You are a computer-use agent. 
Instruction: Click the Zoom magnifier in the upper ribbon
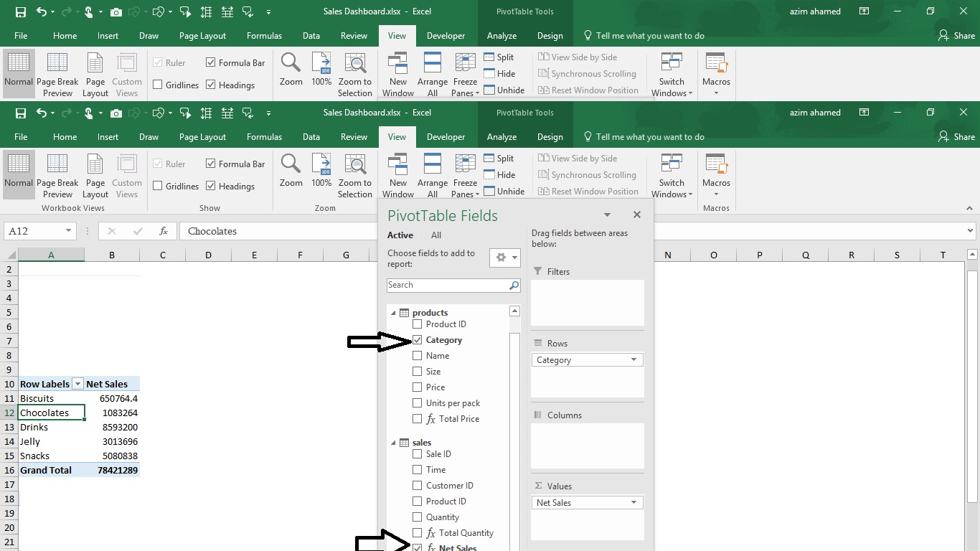coord(291,69)
